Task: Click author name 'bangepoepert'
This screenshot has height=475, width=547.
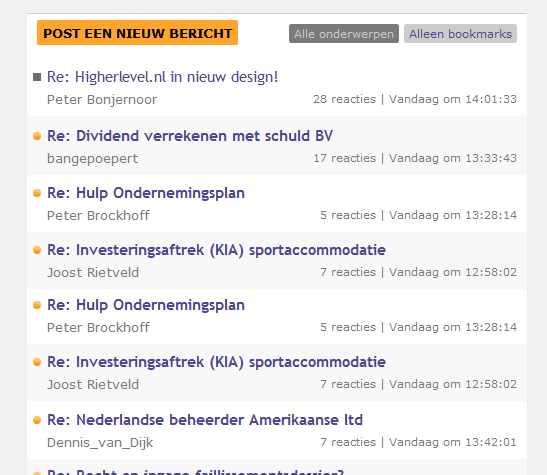Action: [92, 159]
